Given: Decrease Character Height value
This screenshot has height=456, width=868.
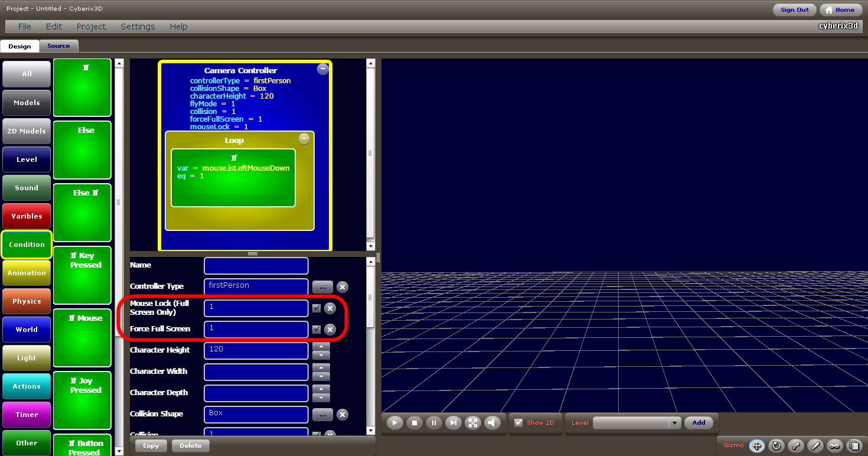Looking at the screenshot, I should coord(321,355).
